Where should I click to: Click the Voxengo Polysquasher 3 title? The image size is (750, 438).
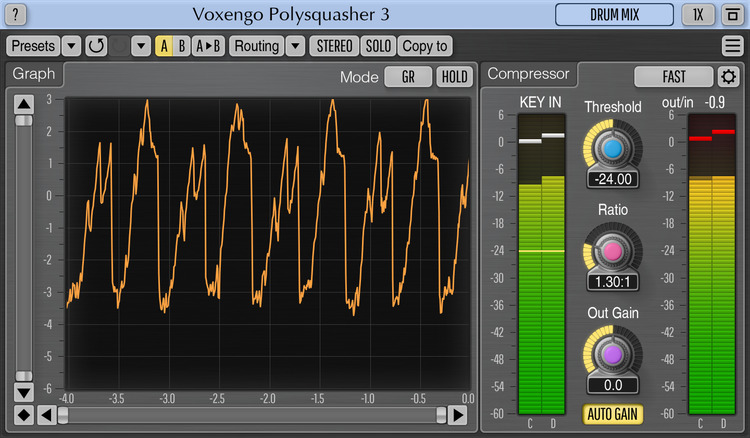point(291,14)
